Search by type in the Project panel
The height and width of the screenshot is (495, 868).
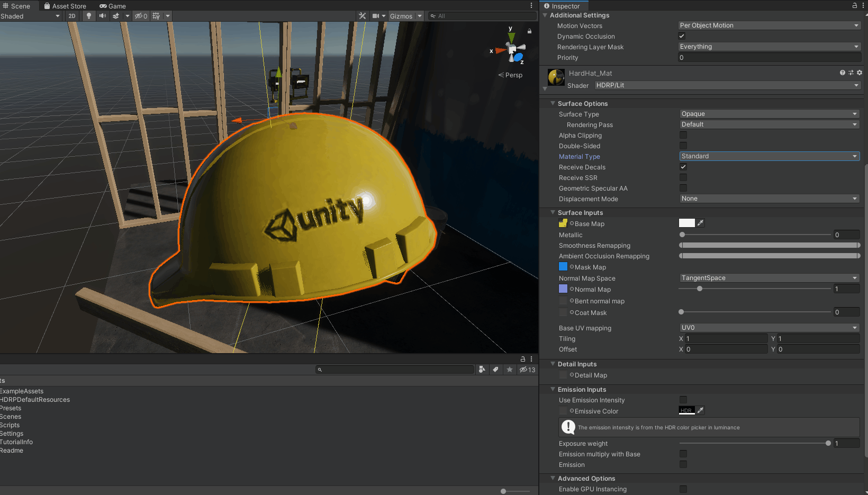[482, 370]
